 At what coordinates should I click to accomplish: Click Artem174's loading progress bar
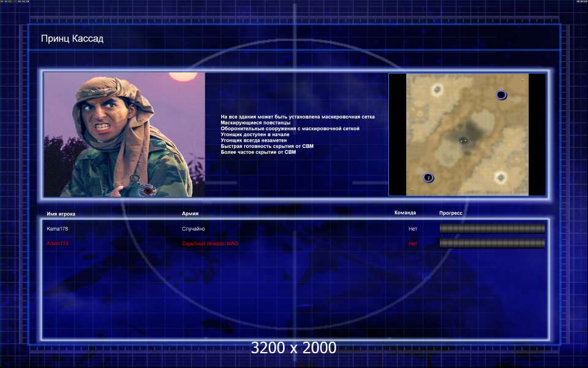pyautogui.click(x=492, y=243)
